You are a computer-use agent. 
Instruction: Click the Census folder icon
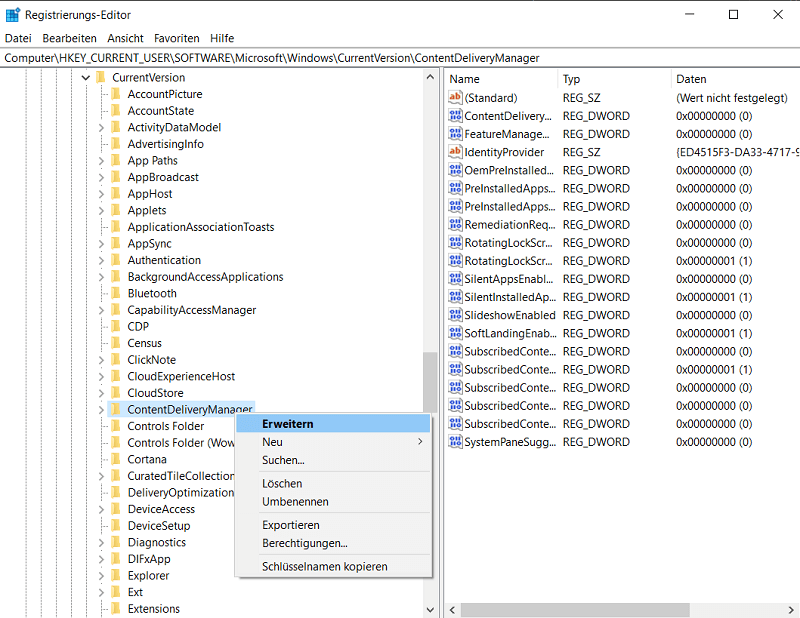pyautogui.click(x=116, y=343)
